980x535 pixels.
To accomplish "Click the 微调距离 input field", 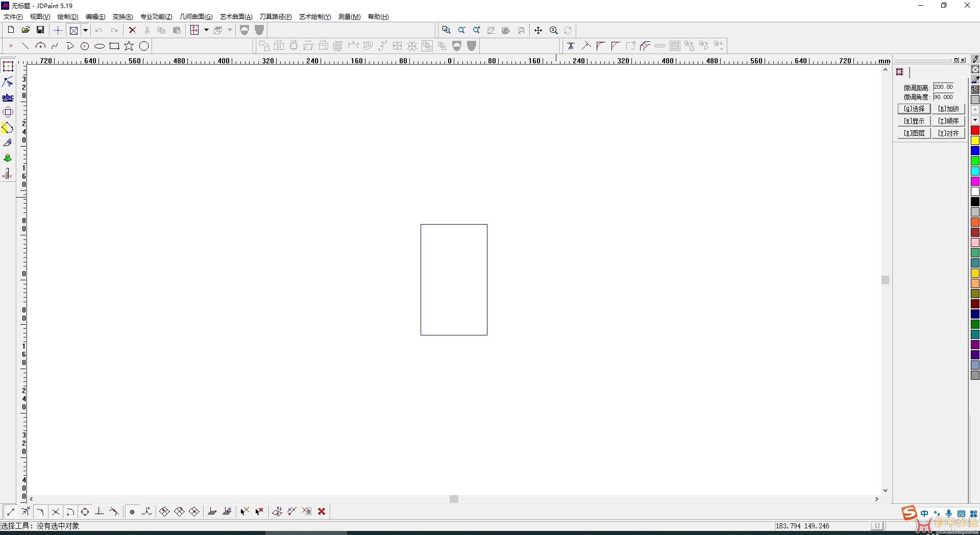I will click(943, 87).
